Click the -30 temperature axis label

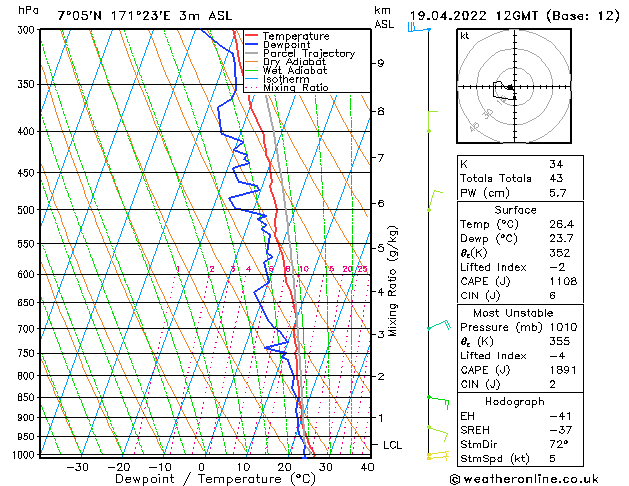coord(77,467)
